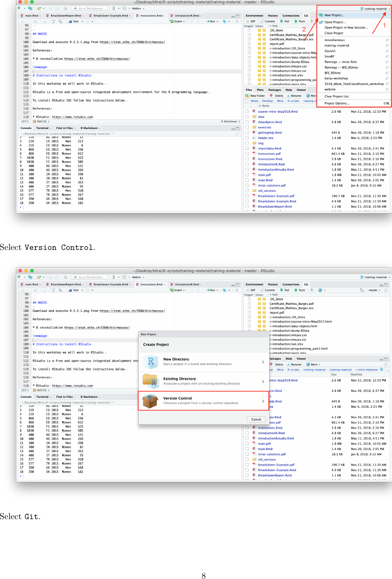392x579 pixels.
Task: Click Push in lower RStudio Git pane
Action: coord(300,290)
